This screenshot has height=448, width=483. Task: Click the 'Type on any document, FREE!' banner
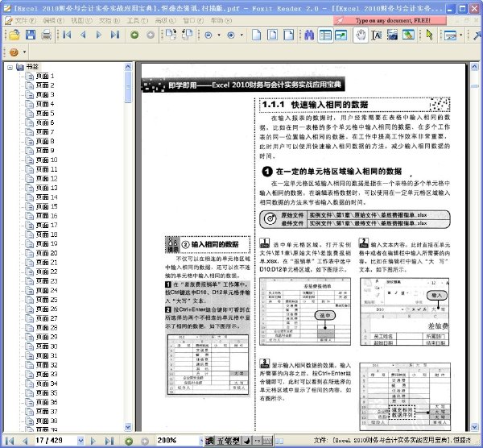(x=390, y=21)
